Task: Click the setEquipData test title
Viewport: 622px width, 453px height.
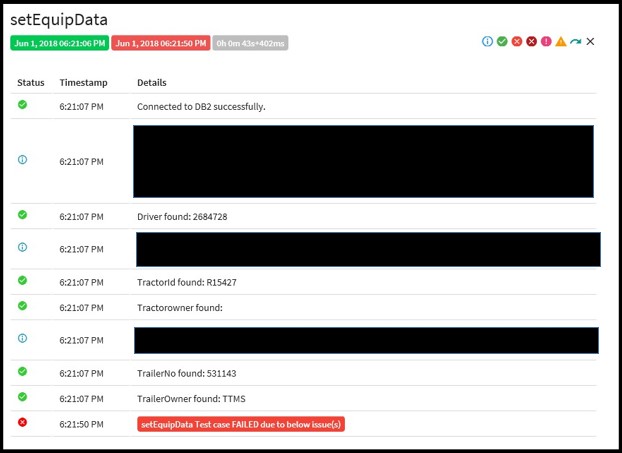Action: (x=59, y=20)
